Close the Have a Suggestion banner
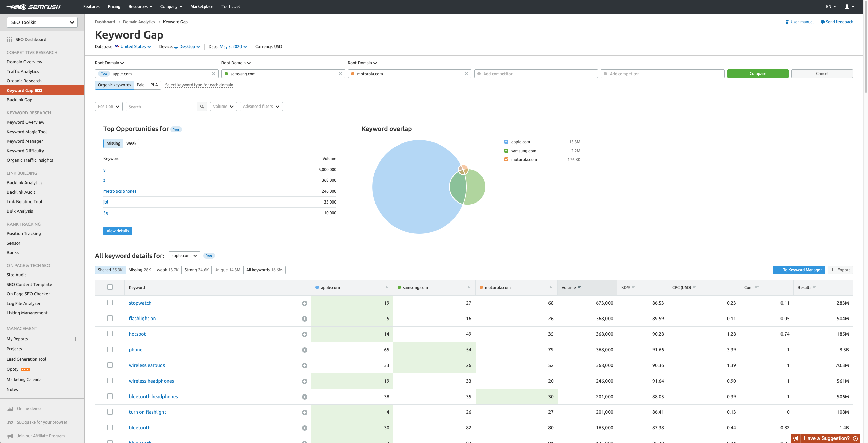This screenshot has width=868, height=443. pos(855,439)
